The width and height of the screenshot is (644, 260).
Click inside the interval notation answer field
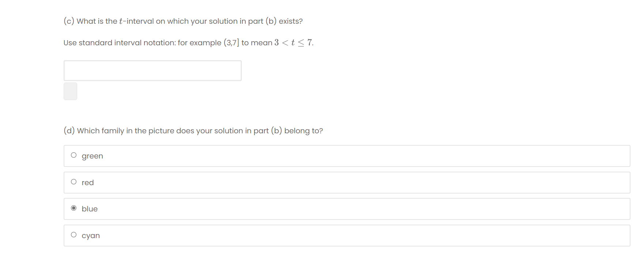click(x=152, y=70)
